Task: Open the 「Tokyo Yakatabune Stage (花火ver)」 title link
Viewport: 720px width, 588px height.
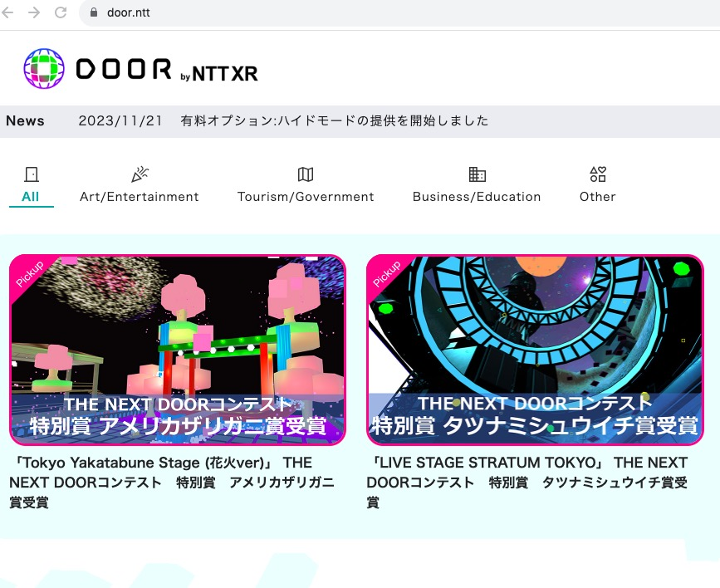Action: tap(172, 483)
